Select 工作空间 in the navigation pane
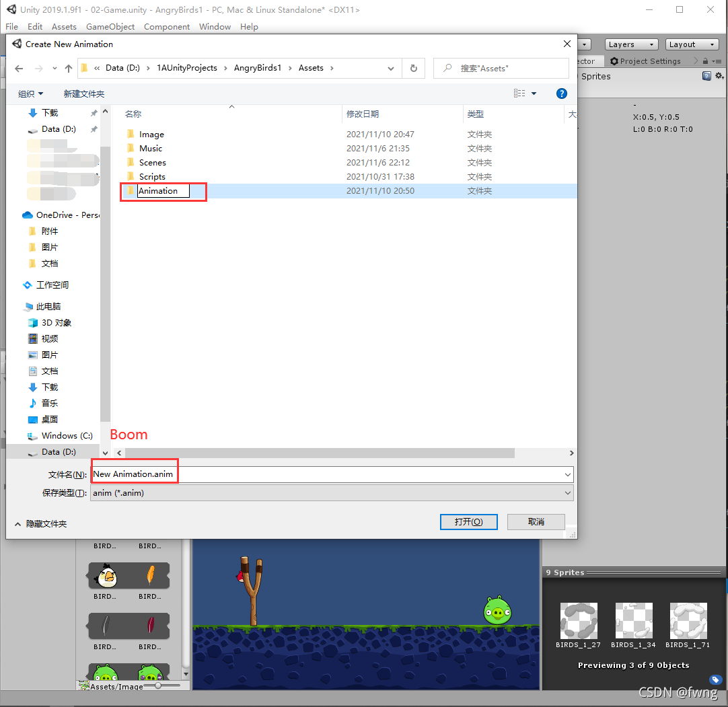The image size is (728, 707). pos(46,285)
